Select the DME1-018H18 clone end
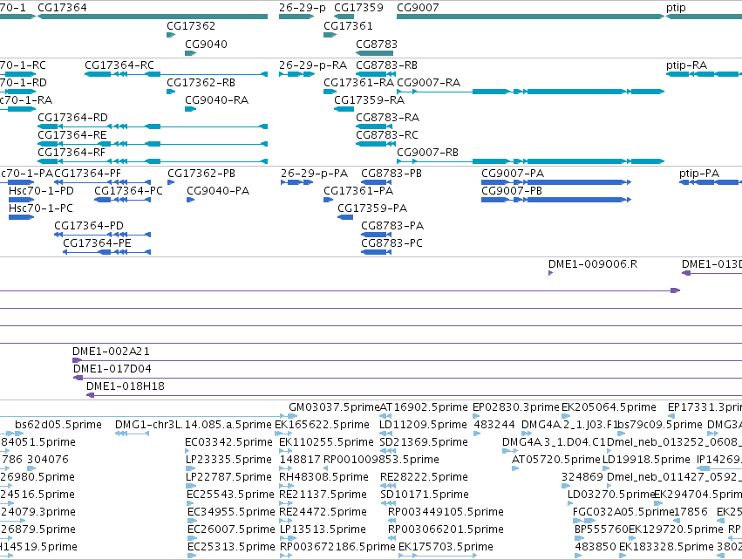This screenshot has height=560, width=742. point(91,395)
